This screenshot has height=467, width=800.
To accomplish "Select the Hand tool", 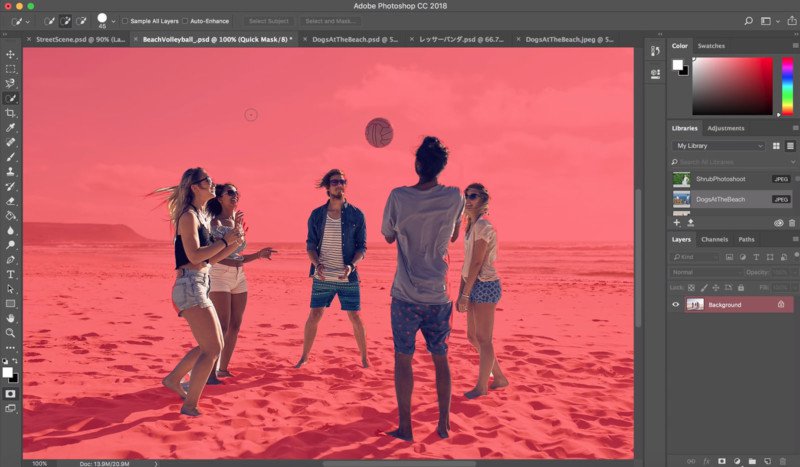I will (x=10, y=318).
